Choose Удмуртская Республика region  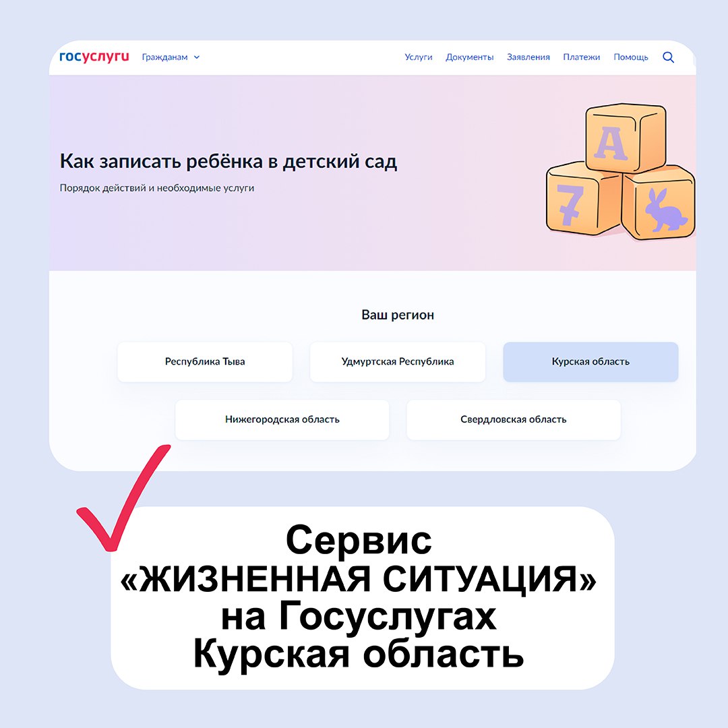tap(398, 362)
